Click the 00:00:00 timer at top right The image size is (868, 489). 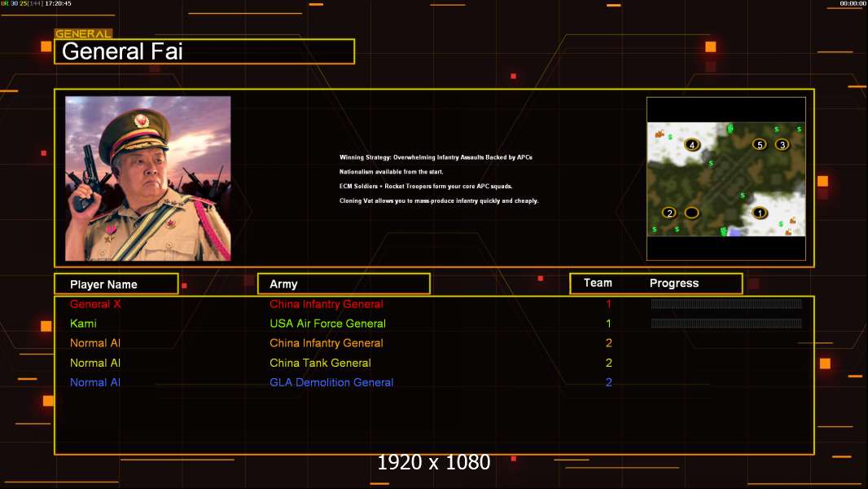tap(853, 3)
